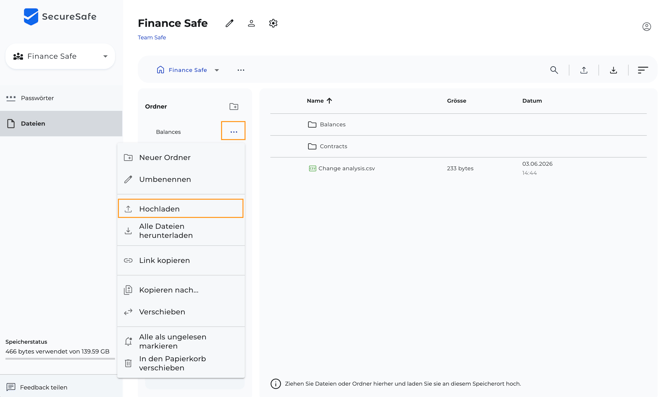The height and width of the screenshot is (397, 670).
Task: Open the sort options icon in toolbar
Action: (643, 70)
